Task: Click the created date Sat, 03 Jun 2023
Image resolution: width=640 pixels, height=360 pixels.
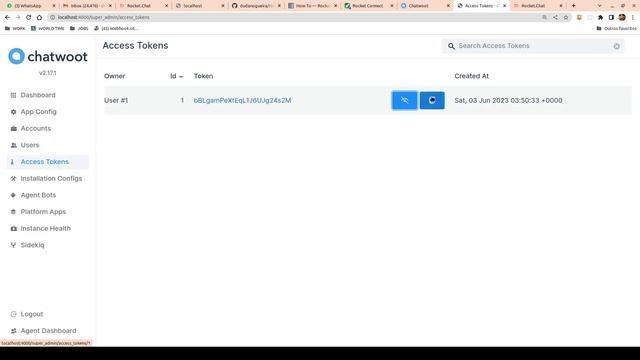Action: click(x=508, y=100)
